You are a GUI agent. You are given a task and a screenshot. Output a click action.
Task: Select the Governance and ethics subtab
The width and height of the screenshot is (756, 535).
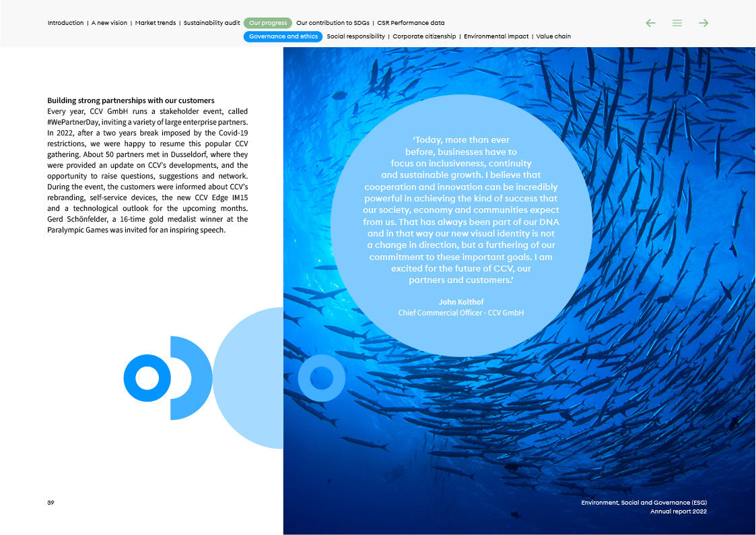click(283, 36)
